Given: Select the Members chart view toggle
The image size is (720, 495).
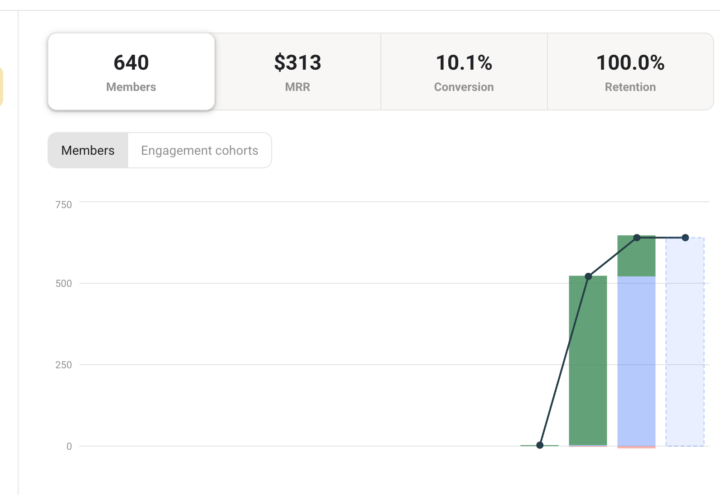Looking at the screenshot, I should 88,151.
